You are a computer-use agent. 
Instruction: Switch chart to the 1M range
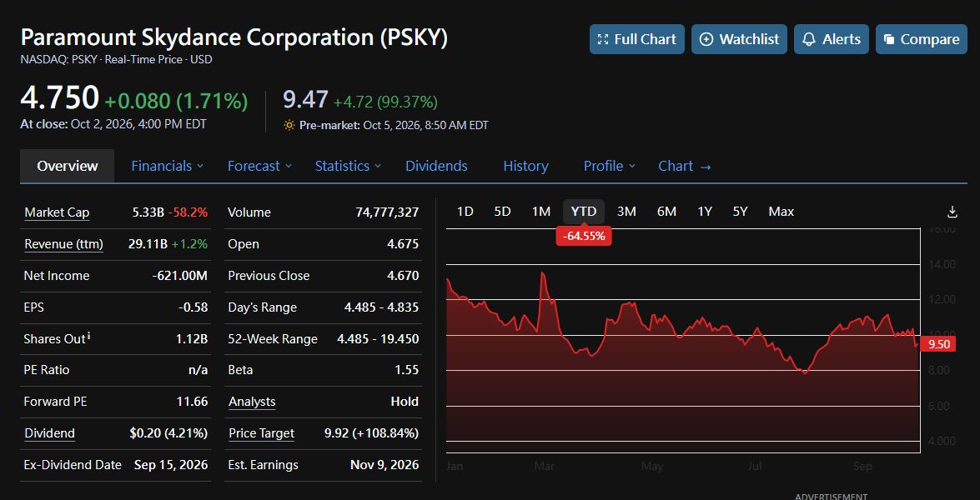[541, 212]
